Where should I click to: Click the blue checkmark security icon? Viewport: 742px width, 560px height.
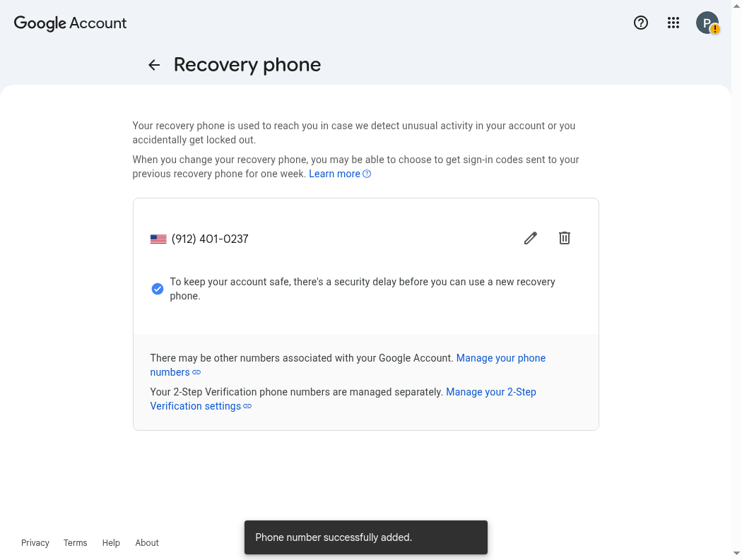[x=158, y=289]
